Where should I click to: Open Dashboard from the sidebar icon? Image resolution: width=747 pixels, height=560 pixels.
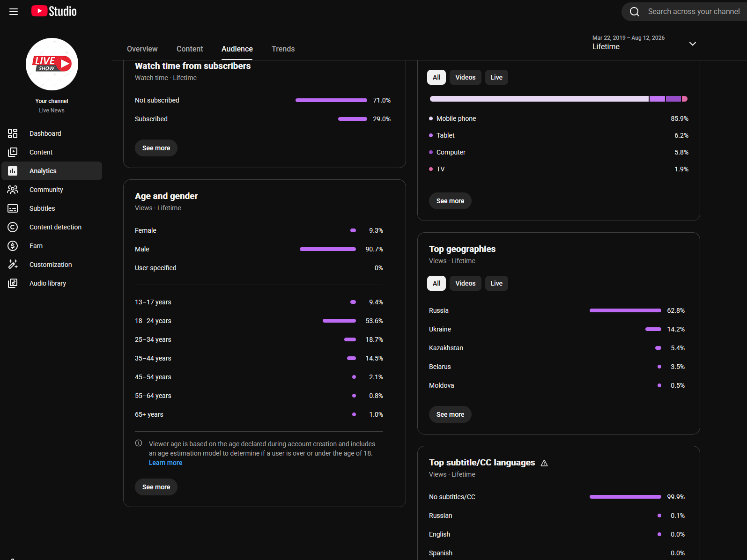(x=13, y=133)
